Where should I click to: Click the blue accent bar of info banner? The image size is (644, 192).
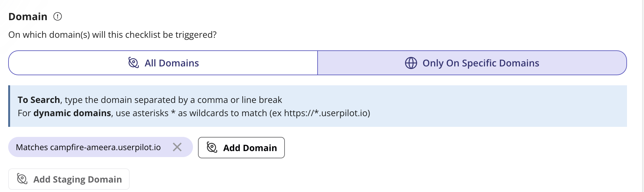[9, 106]
